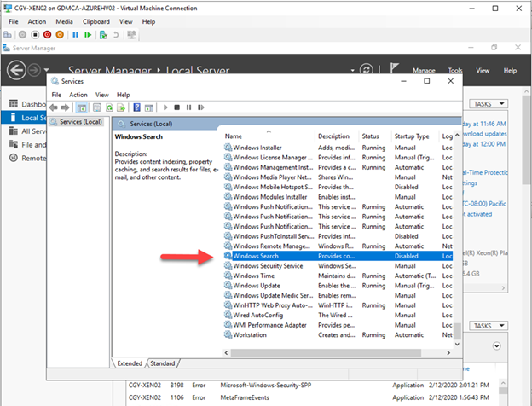This screenshot has height=406, width=532.
Task: Sort services by Status column header
Action: (x=374, y=136)
